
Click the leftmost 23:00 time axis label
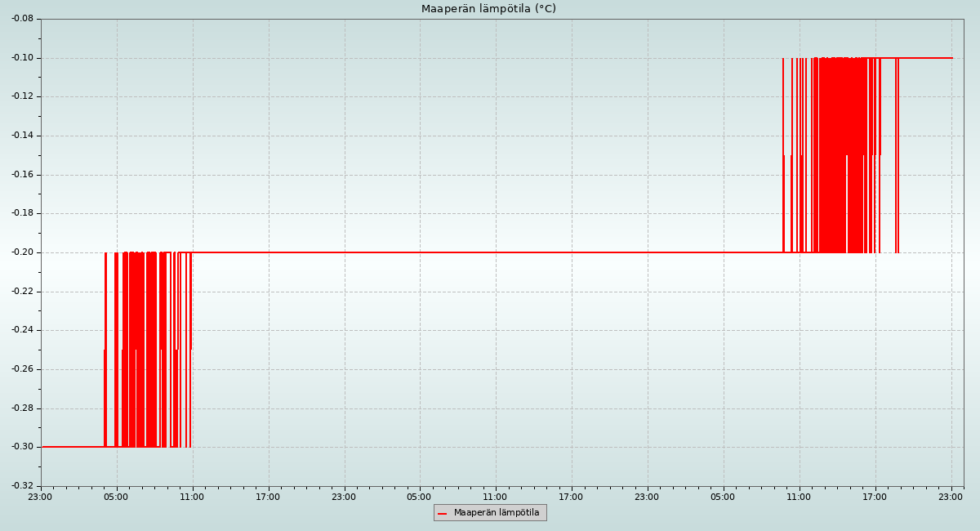(40, 497)
